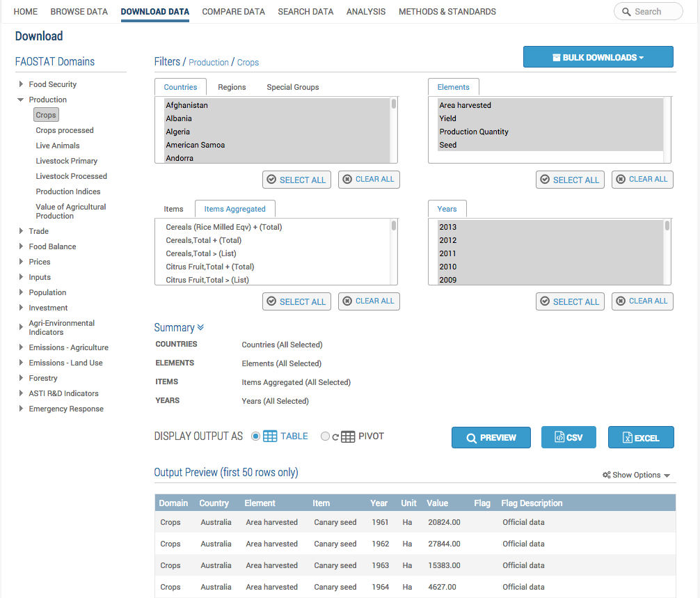Click the Countries list scrollbar
The image size is (700, 598).
(x=394, y=104)
